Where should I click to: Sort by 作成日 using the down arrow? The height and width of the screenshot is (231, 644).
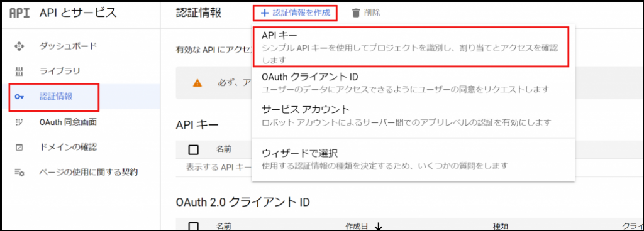click(x=378, y=227)
